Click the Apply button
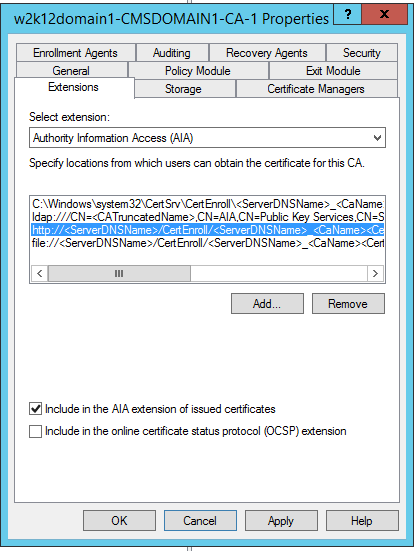Image resolution: width=415 pixels, height=551 pixels. pos(281,521)
